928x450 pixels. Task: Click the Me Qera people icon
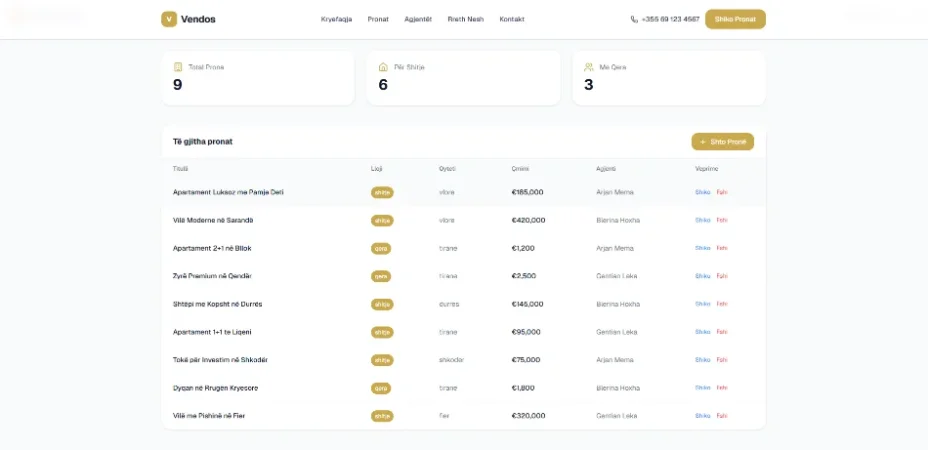click(588, 67)
